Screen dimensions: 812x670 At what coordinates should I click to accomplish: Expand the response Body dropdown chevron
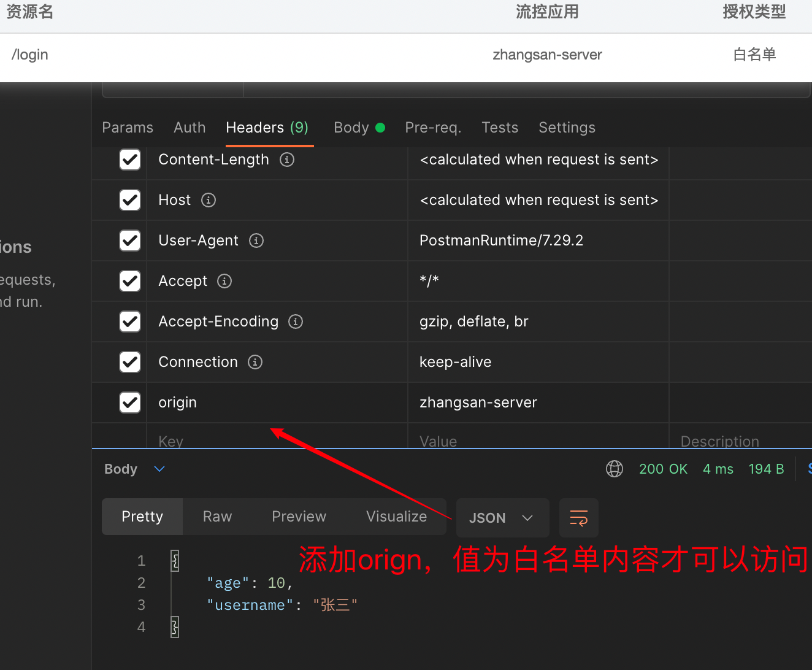point(159,469)
